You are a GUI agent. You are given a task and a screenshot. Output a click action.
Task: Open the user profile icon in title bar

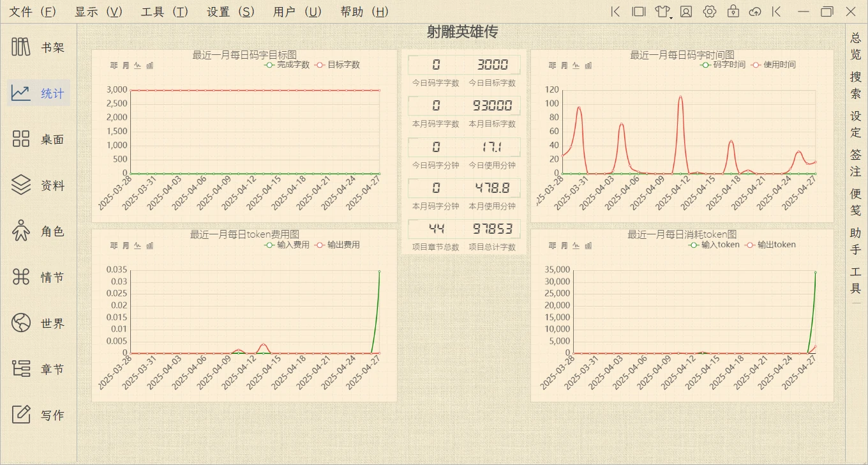[686, 11]
